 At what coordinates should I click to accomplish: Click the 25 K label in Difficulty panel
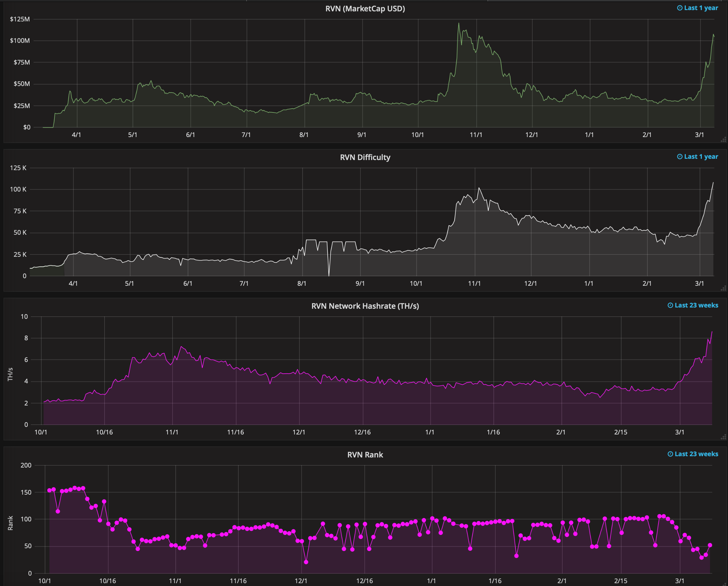tap(20, 255)
